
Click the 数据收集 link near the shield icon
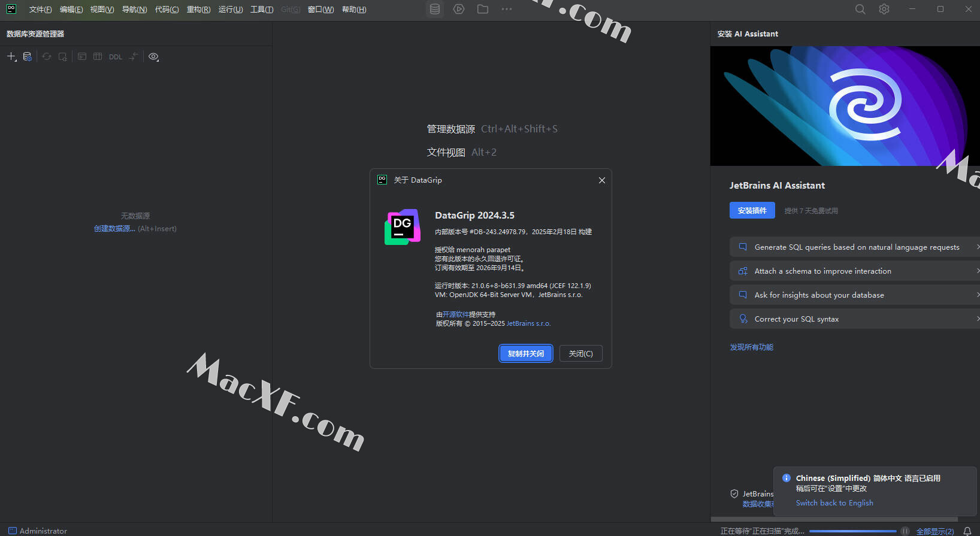pos(758,504)
